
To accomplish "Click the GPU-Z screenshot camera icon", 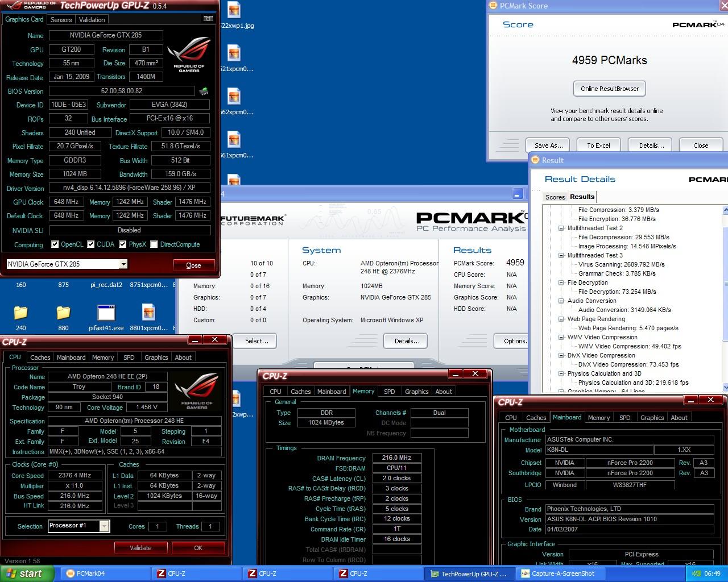I will (208, 19).
